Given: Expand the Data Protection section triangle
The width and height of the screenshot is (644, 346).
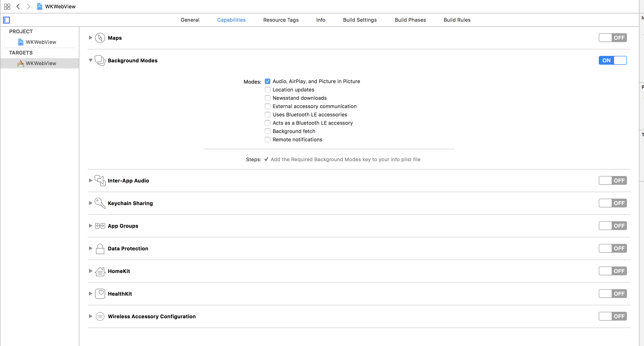Looking at the screenshot, I should [90, 248].
